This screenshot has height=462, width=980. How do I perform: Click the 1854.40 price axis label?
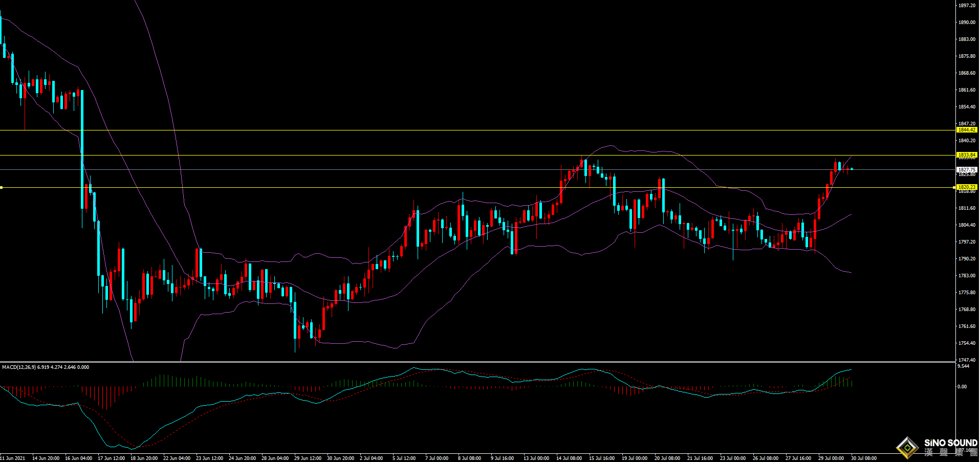pos(967,107)
